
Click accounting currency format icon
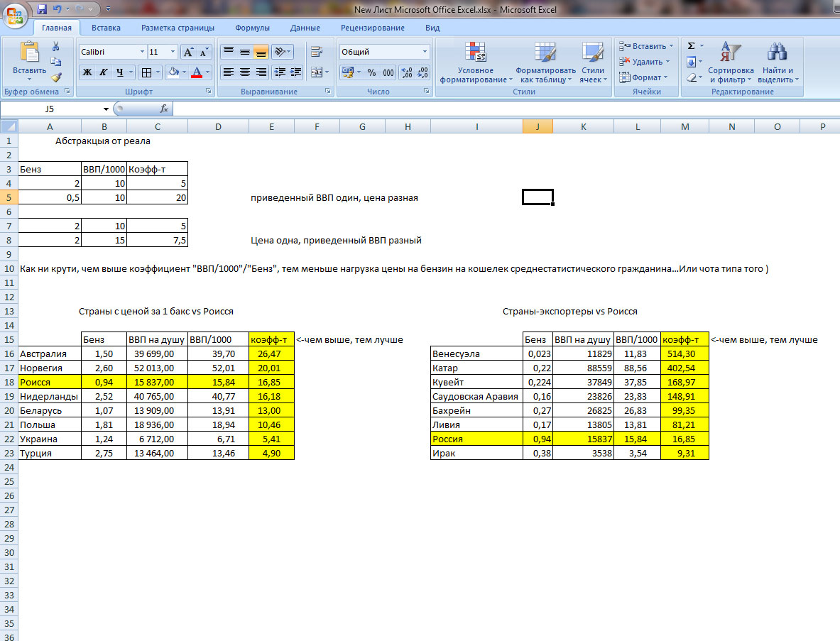(x=348, y=72)
